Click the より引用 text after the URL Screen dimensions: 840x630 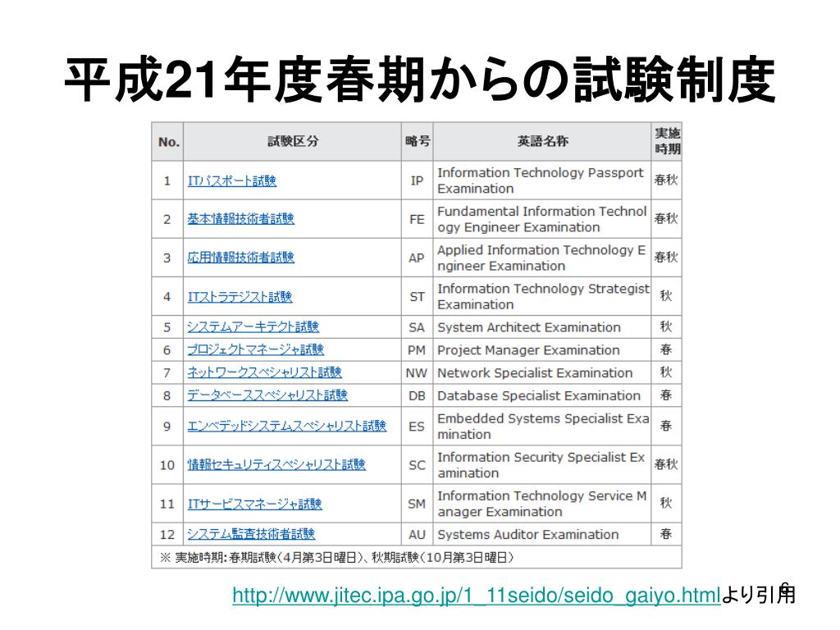(759, 595)
